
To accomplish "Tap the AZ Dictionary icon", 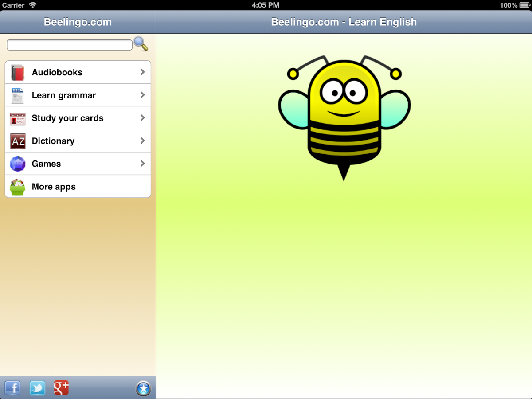I will [x=18, y=141].
